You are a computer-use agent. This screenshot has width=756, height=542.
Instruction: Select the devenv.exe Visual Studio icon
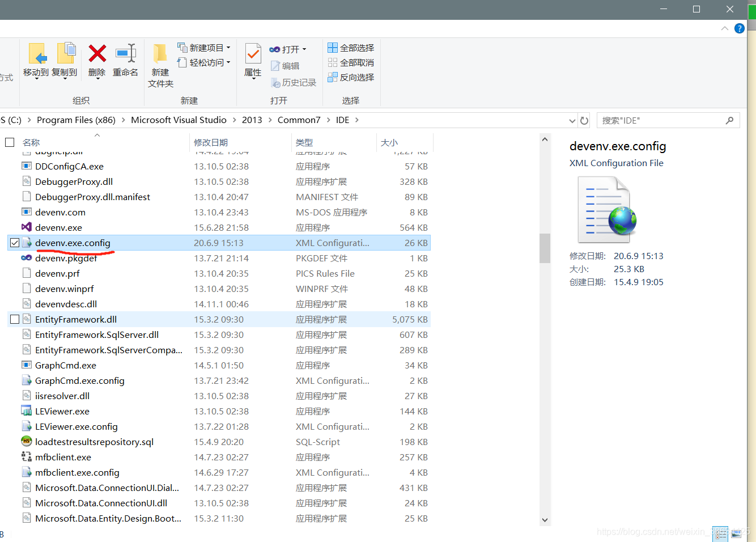point(27,227)
